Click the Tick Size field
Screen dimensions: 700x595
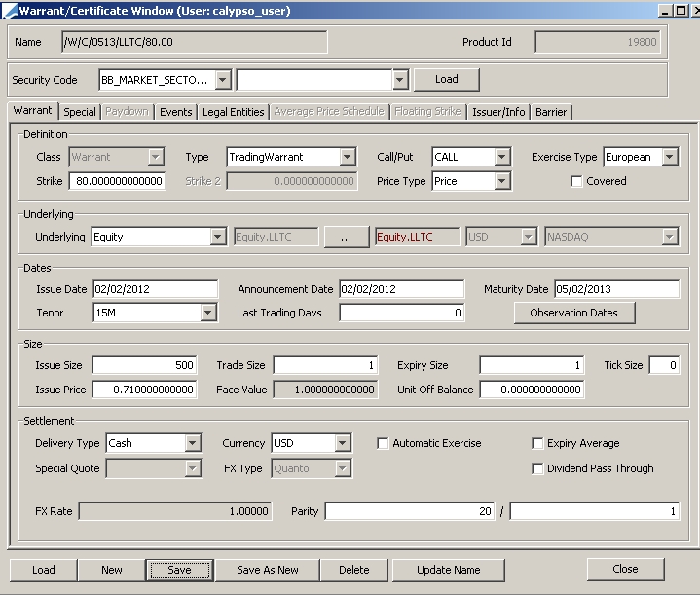pyautogui.click(x=664, y=365)
